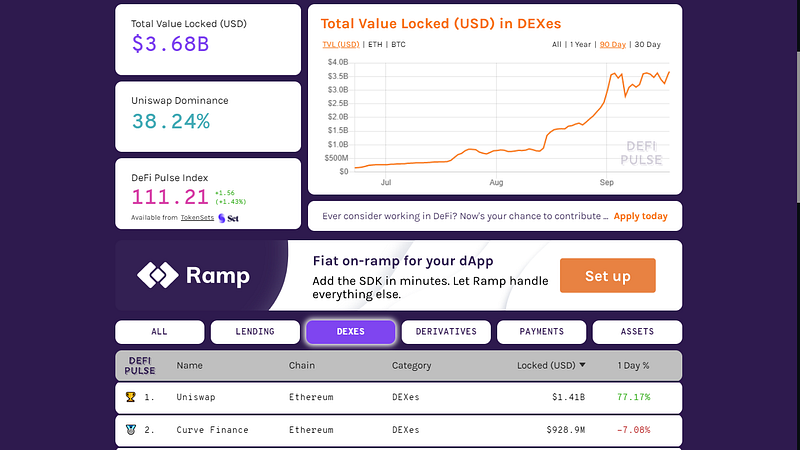Click the +1.56 index change value
This screenshot has height=450, width=800.
(x=224, y=193)
